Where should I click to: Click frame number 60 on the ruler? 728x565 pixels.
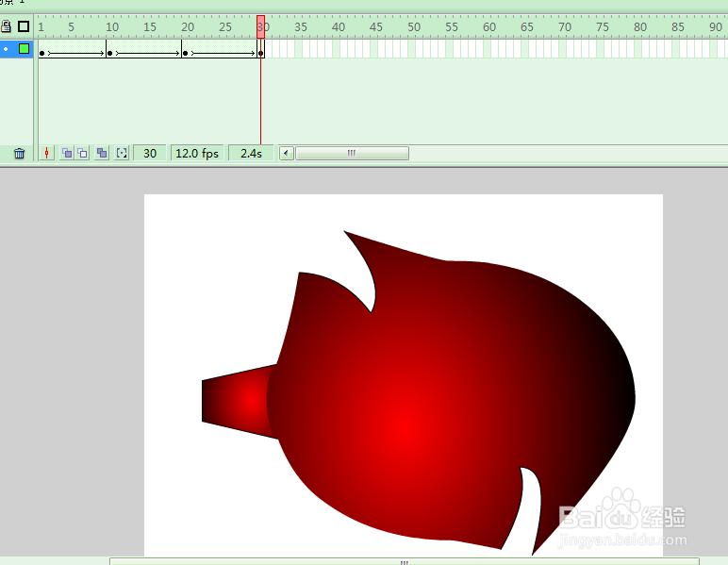(x=488, y=27)
